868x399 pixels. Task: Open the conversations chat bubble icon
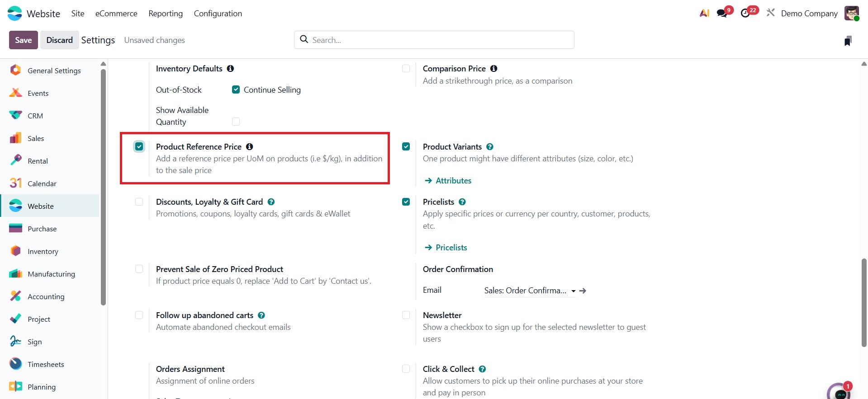(722, 13)
